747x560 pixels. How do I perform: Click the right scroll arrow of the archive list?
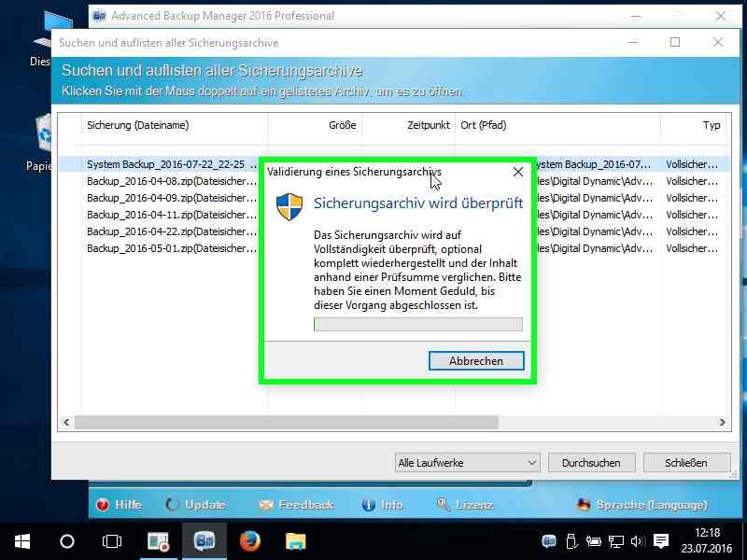pos(722,423)
